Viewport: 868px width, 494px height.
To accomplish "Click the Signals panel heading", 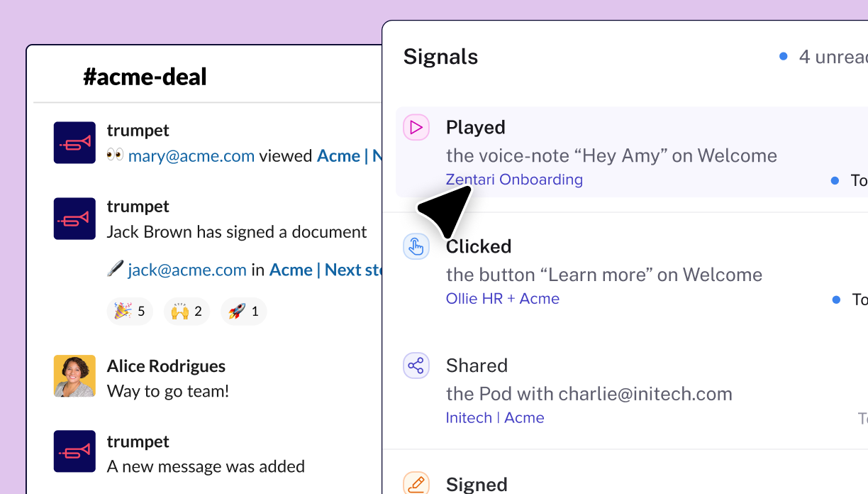I will click(x=440, y=57).
